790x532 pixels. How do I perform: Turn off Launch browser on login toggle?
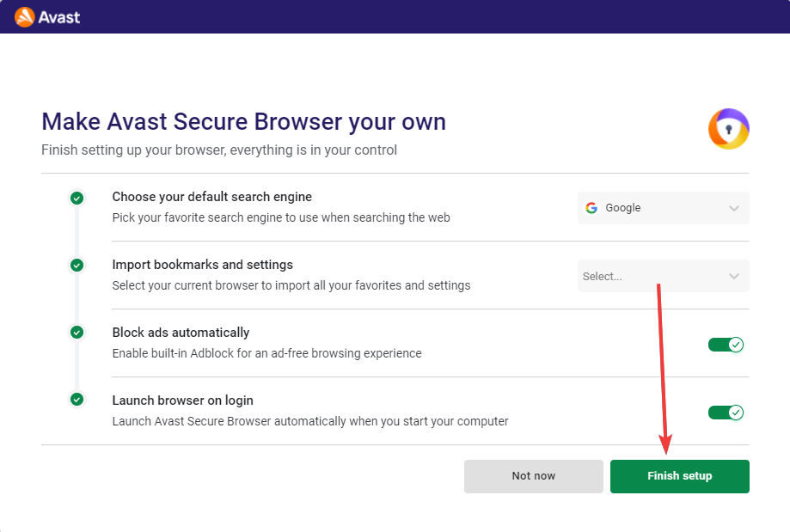tap(726, 413)
